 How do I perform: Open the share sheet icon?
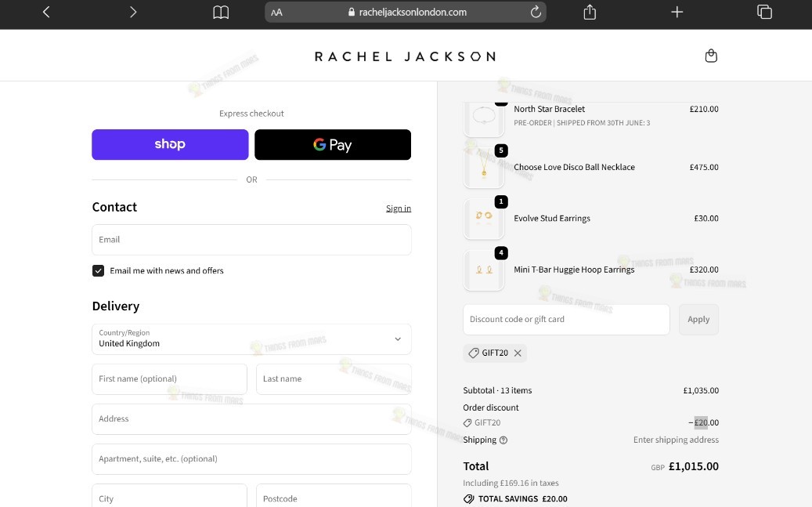(x=590, y=12)
